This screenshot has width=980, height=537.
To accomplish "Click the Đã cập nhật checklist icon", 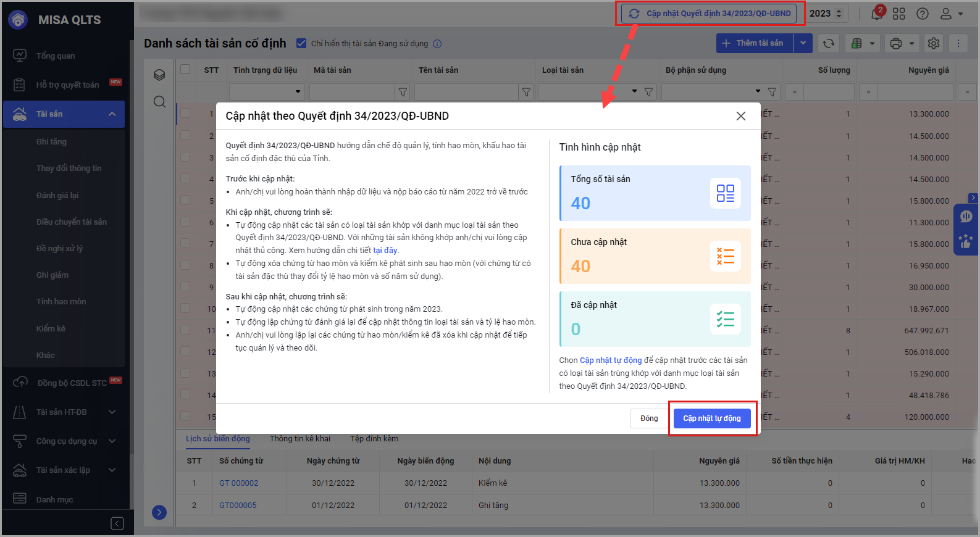I will [x=726, y=319].
